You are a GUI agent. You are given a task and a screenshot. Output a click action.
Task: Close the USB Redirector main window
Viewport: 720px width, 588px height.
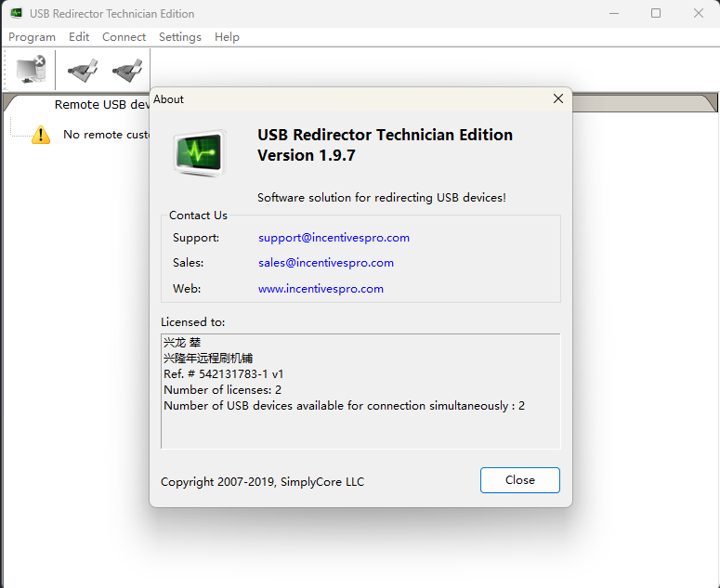[699, 13]
